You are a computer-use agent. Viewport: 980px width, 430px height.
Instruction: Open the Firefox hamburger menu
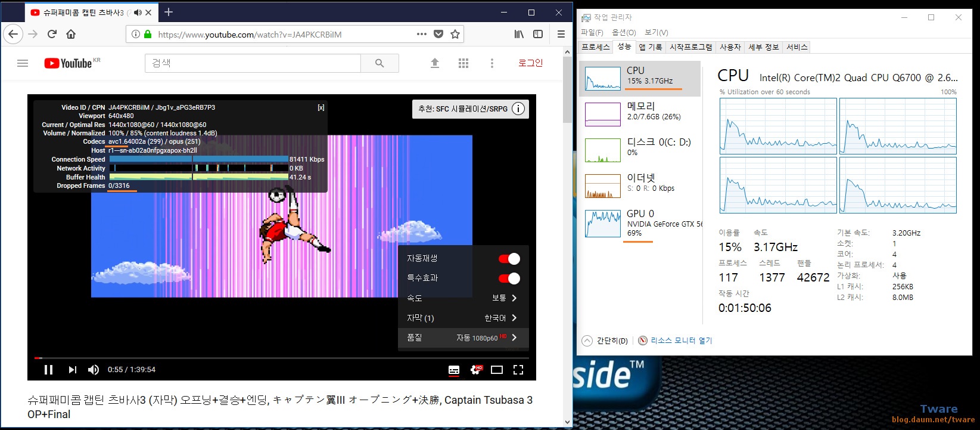click(561, 34)
